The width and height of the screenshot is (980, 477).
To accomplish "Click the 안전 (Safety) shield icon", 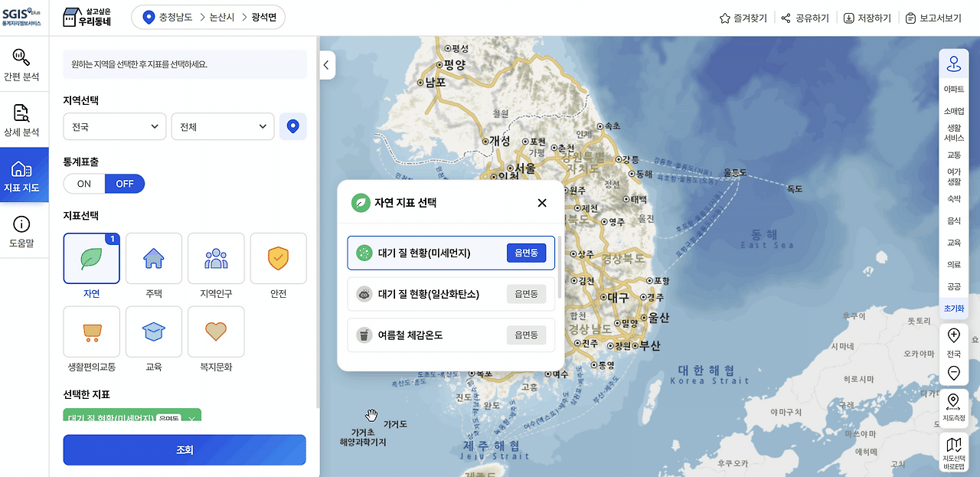I will 278,258.
